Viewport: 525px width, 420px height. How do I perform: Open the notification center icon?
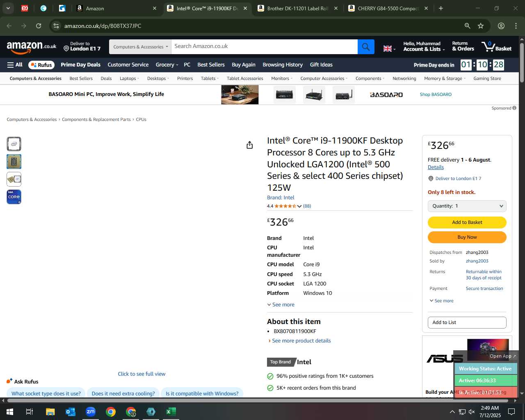(511, 411)
